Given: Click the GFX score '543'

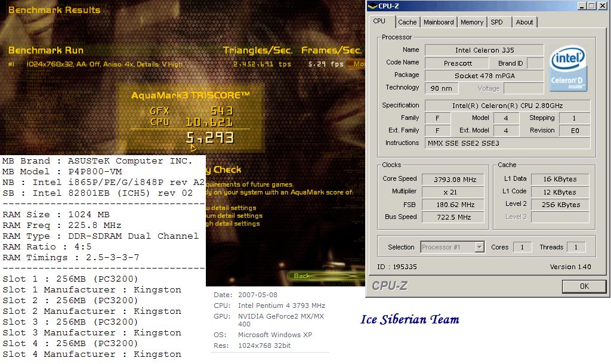Looking at the screenshot, I should [x=222, y=111].
